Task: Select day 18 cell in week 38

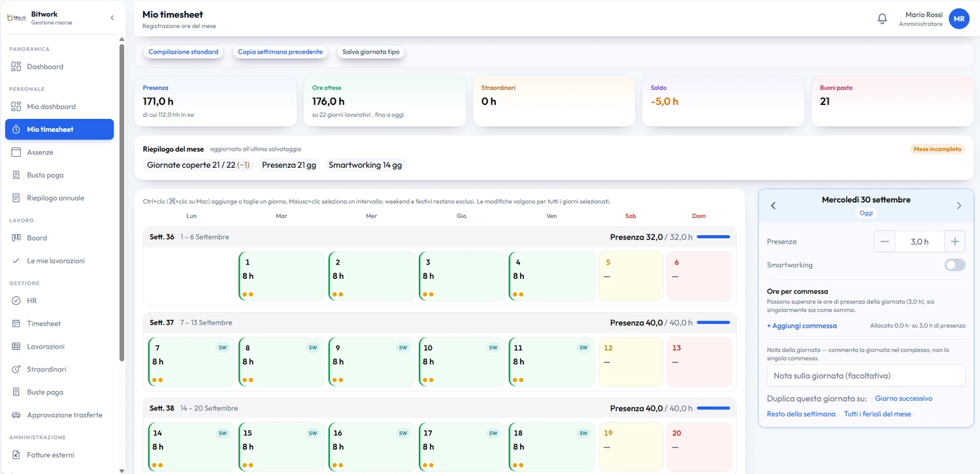Action: click(x=552, y=447)
